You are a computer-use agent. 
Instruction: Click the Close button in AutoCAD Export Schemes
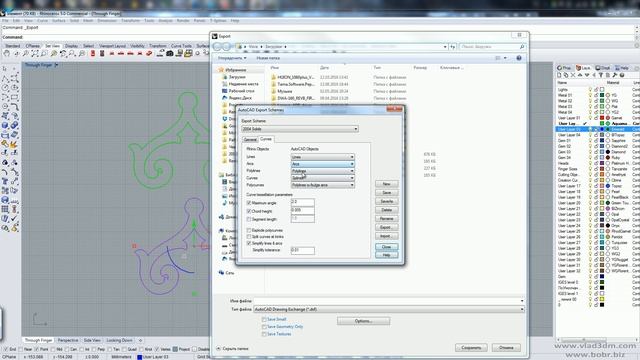point(387,247)
